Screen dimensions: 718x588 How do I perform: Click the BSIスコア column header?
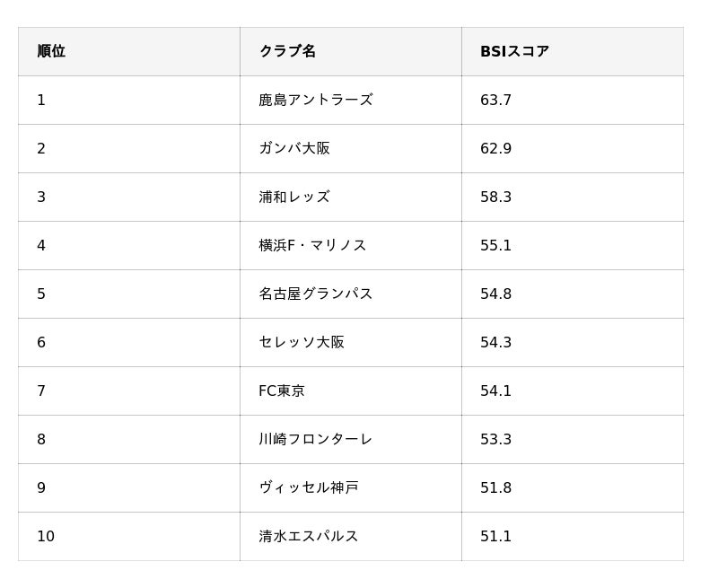pyautogui.click(x=573, y=51)
